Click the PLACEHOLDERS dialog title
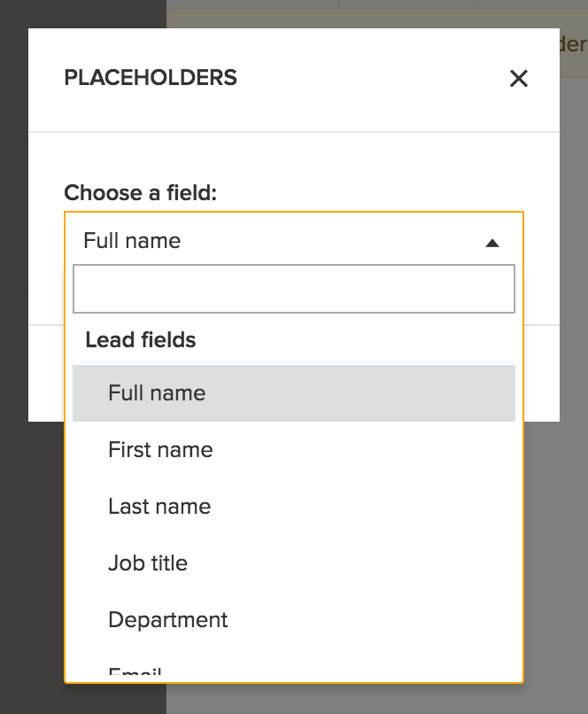 pos(151,78)
